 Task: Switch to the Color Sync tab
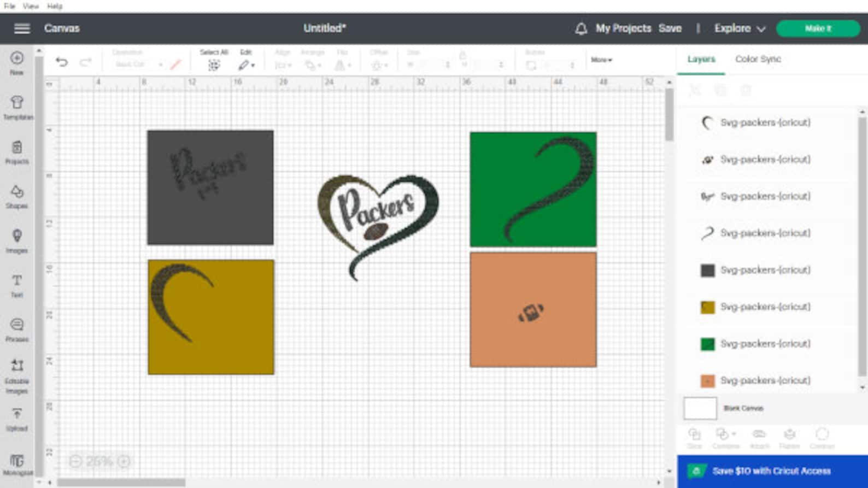coord(758,59)
